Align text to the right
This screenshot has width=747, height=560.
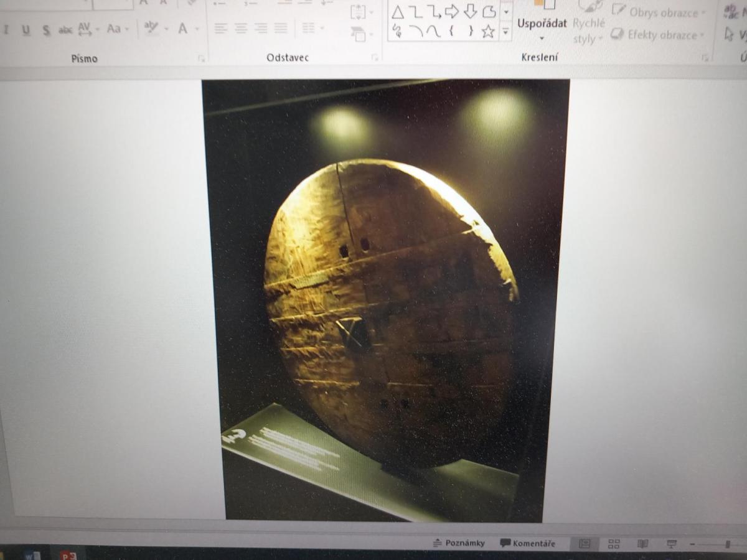click(261, 28)
